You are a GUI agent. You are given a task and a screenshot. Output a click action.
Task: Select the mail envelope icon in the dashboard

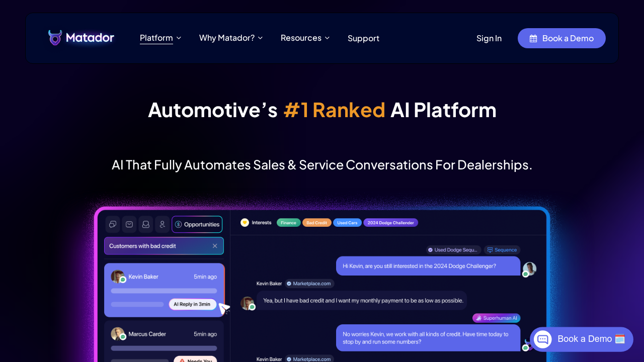129,224
